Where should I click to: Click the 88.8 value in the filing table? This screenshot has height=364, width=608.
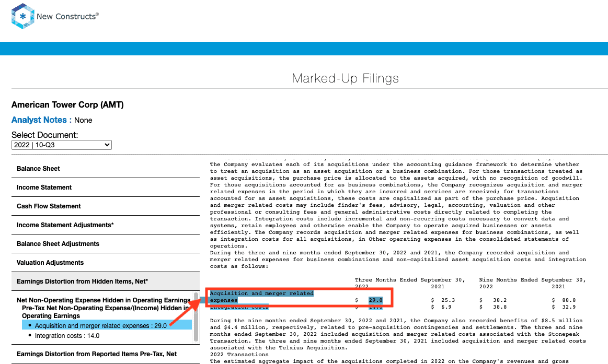569,300
